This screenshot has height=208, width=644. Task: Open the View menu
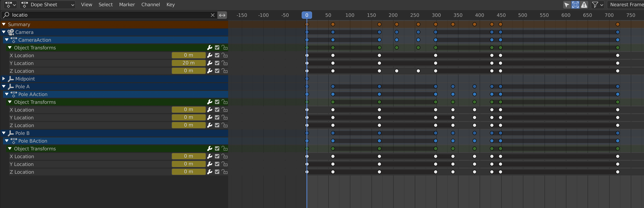tap(87, 5)
